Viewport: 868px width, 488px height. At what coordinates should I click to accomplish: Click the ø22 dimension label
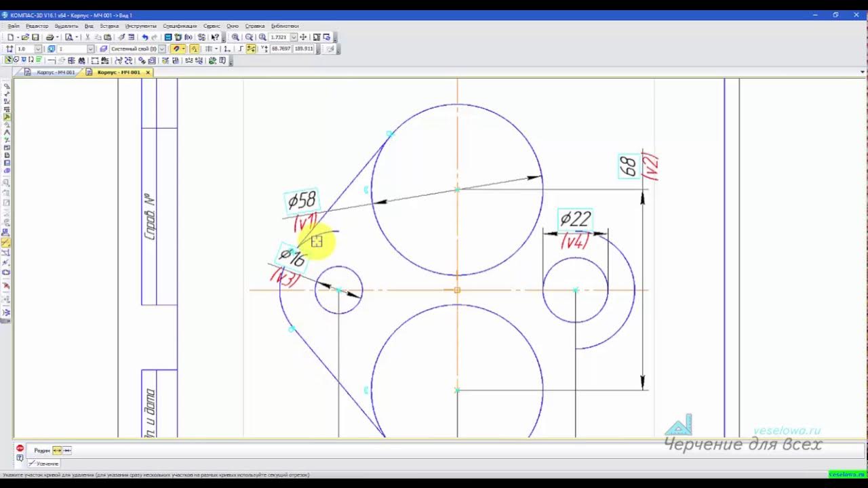(x=575, y=219)
